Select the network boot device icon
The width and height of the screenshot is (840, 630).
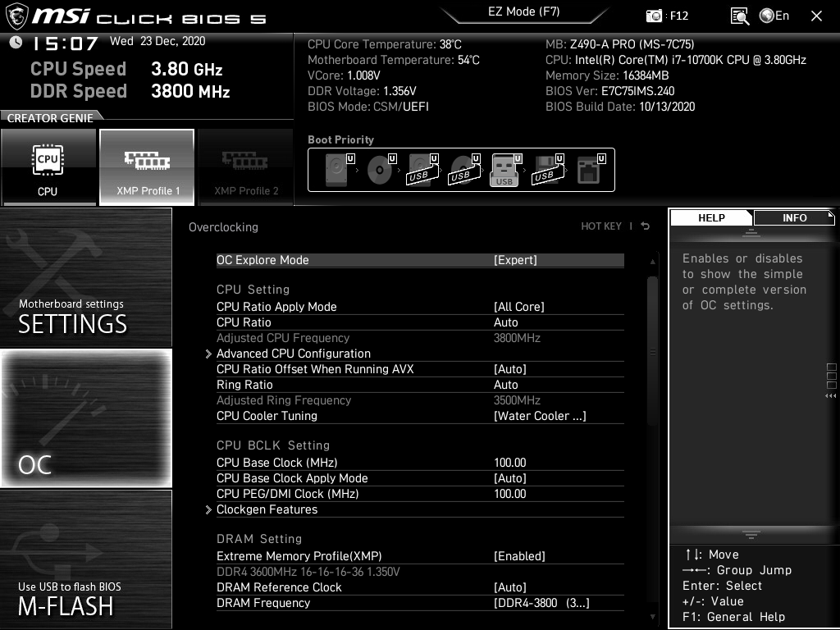[x=591, y=169]
